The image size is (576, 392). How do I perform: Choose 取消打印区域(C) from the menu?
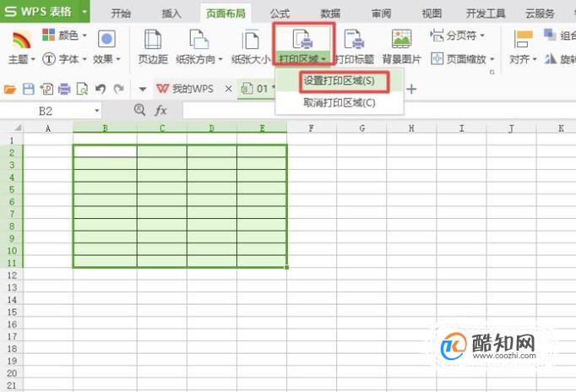click(x=340, y=103)
